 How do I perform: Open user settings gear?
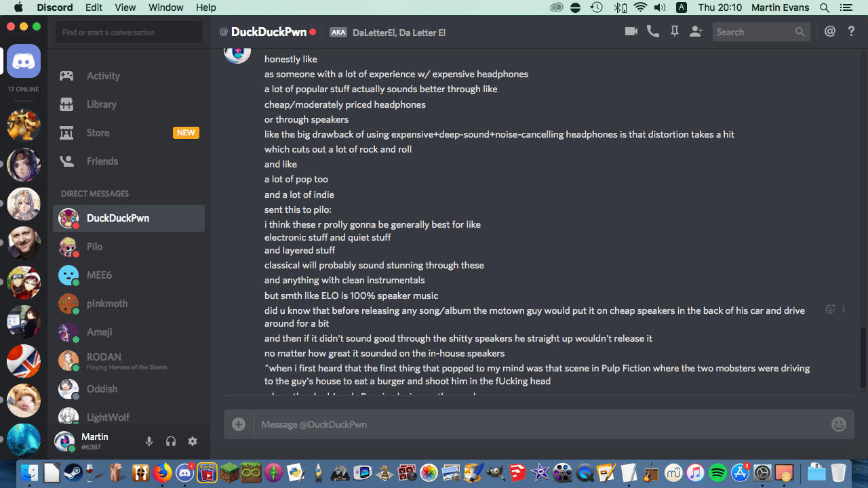click(193, 441)
